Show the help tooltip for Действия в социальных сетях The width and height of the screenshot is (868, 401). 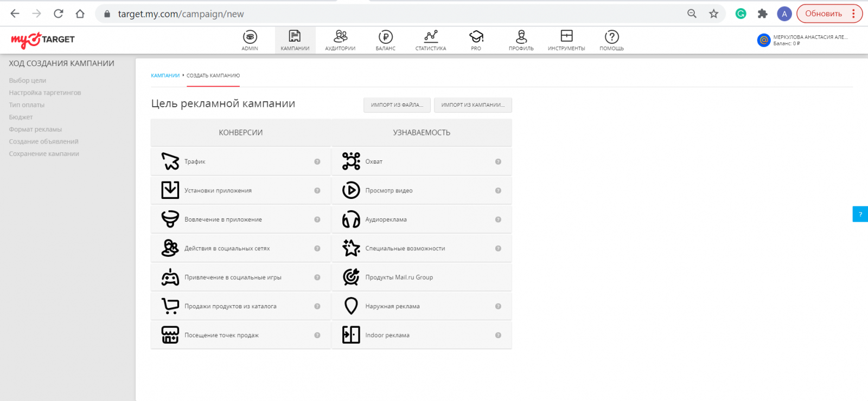(x=317, y=249)
